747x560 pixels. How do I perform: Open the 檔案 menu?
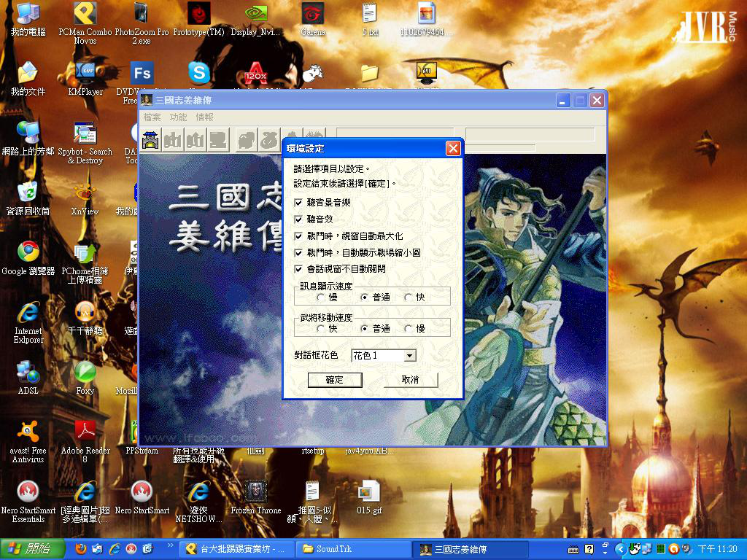(152, 117)
